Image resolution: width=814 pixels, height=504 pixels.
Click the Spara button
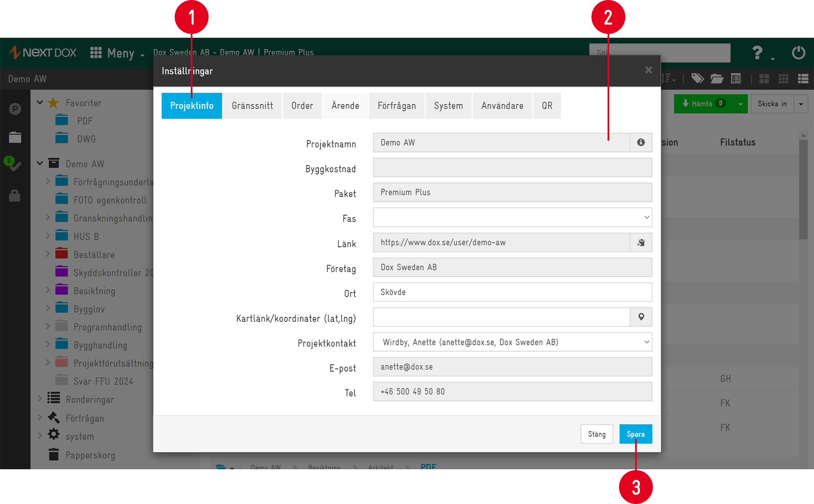635,434
